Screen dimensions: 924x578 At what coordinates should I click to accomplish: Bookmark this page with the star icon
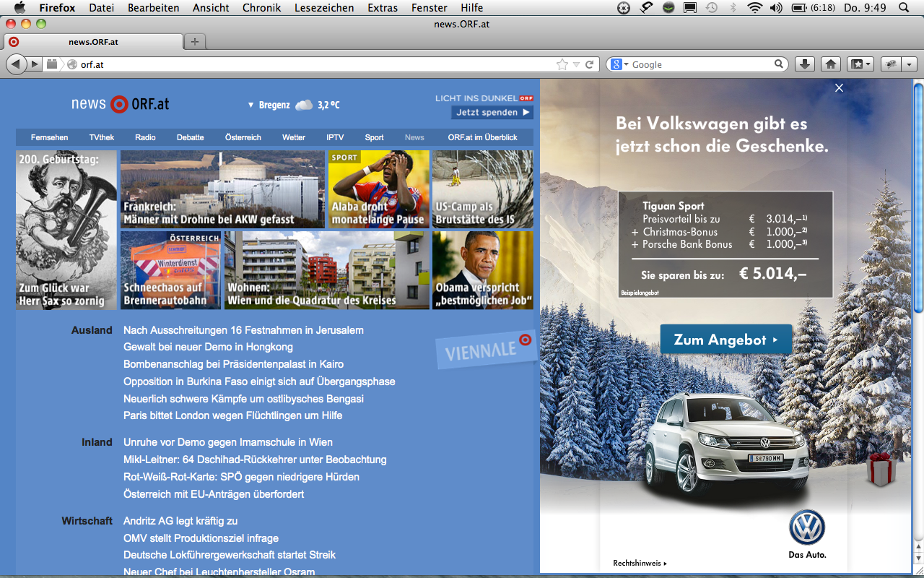tap(562, 64)
